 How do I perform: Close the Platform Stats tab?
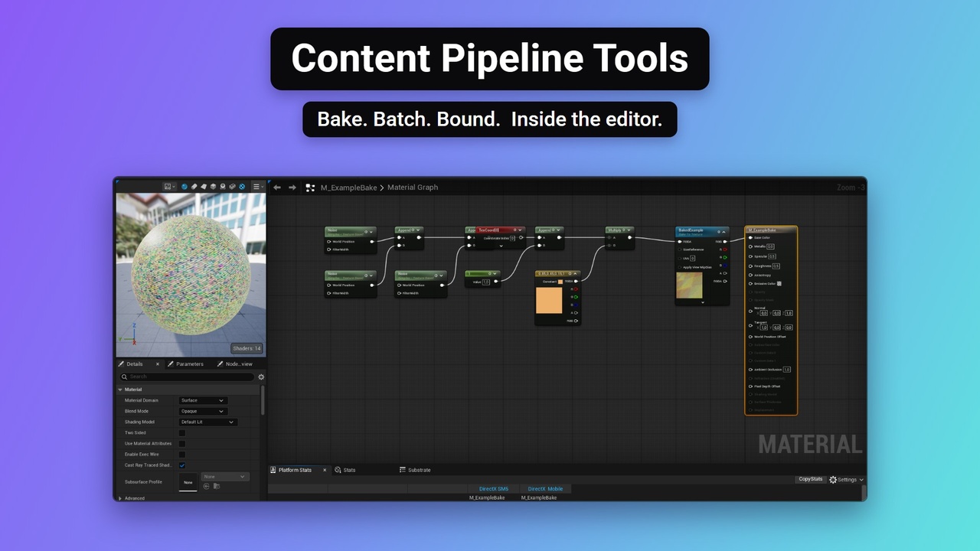tap(325, 470)
